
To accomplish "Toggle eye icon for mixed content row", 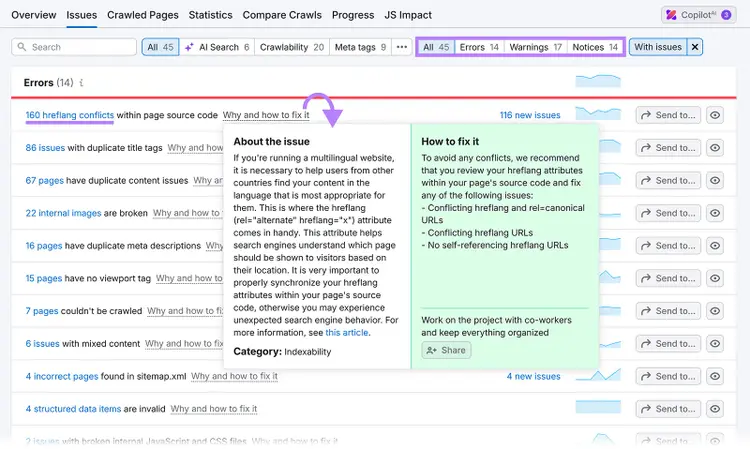I will tap(715, 343).
